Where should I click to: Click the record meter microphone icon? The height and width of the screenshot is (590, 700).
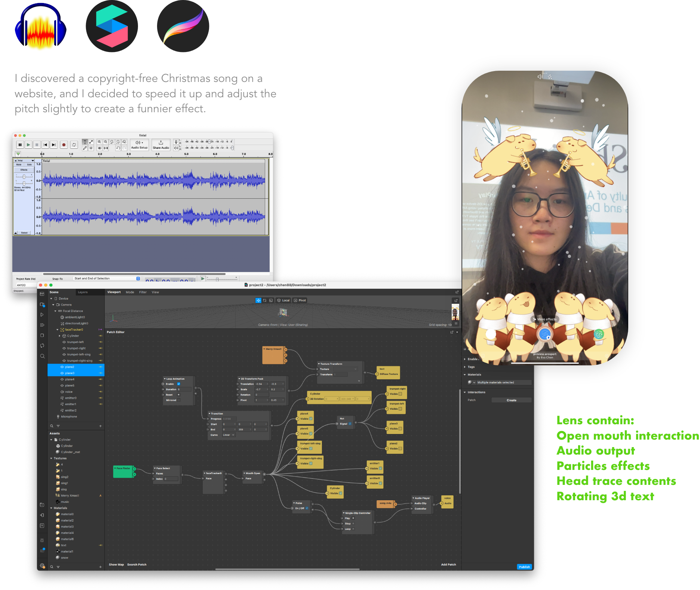pos(176,142)
